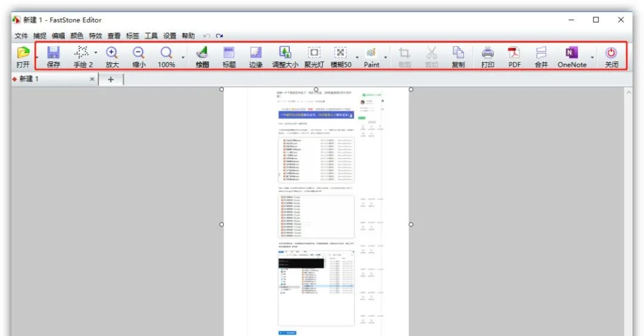Expand the dropdown arrow next to 100% zoom

pos(183,57)
